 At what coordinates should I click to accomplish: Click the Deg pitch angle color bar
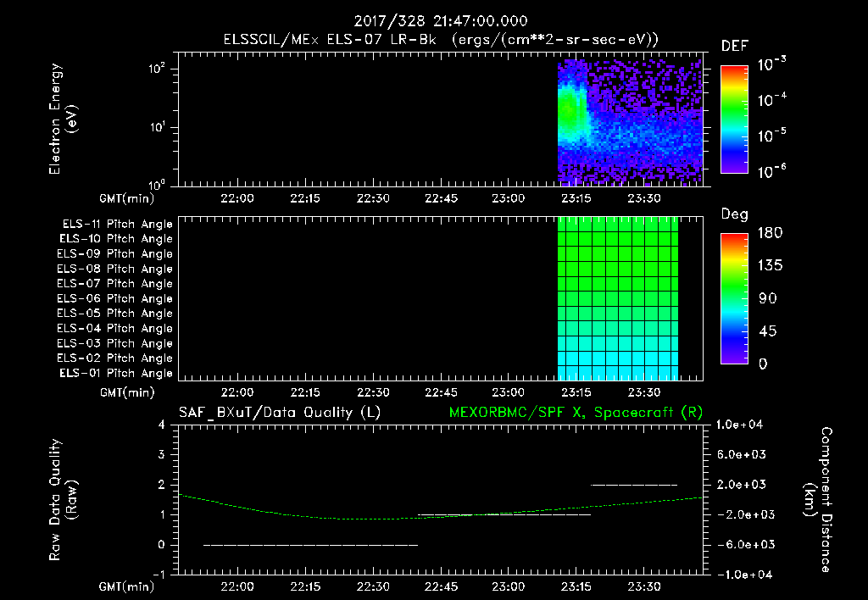(x=734, y=298)
